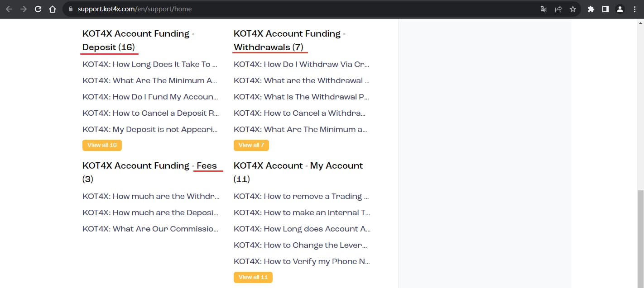Viewport: 644px width, 288px height.
Task: Open article 'How Do I Withdraw Via Cr...'
Action: point(302,64)
